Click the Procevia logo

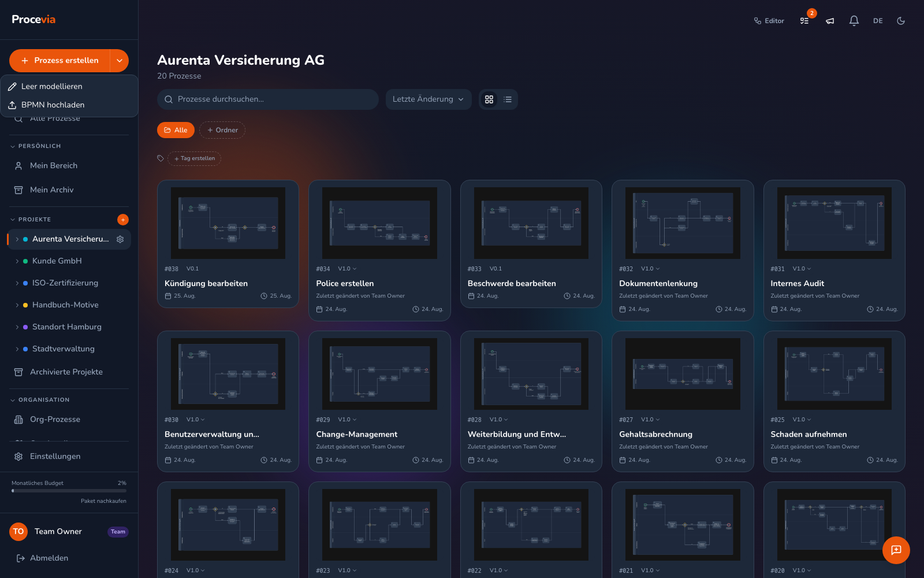(x=33, y=20)
